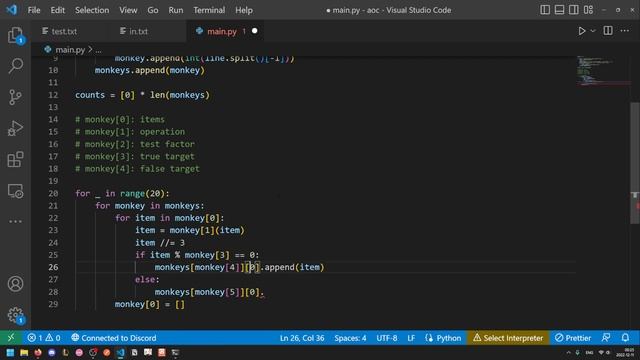Open the Search view in the activity bar
This screenshot has width=640, height=360.
pos(16,66)
